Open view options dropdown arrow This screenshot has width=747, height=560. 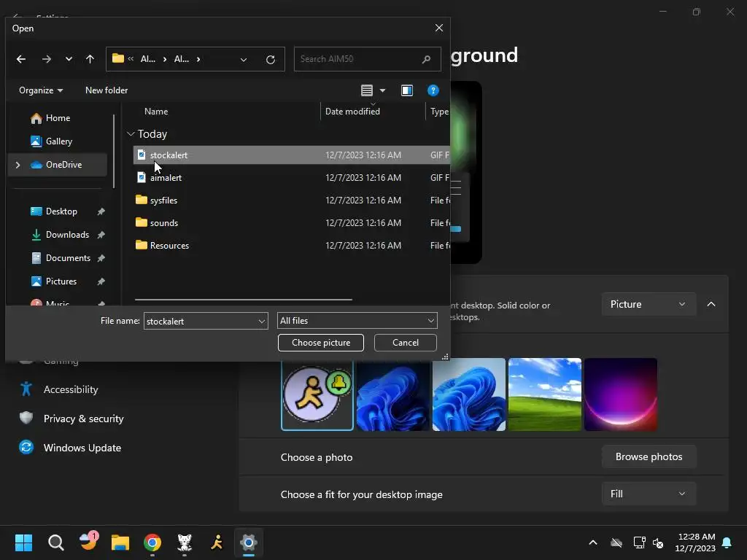[x=382, y=90]
